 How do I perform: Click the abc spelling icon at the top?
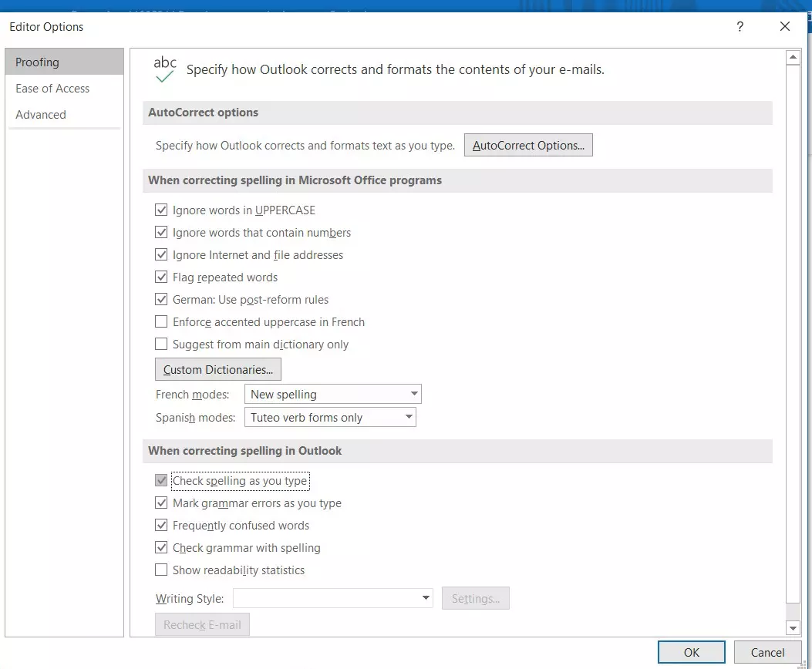[164, 68]
